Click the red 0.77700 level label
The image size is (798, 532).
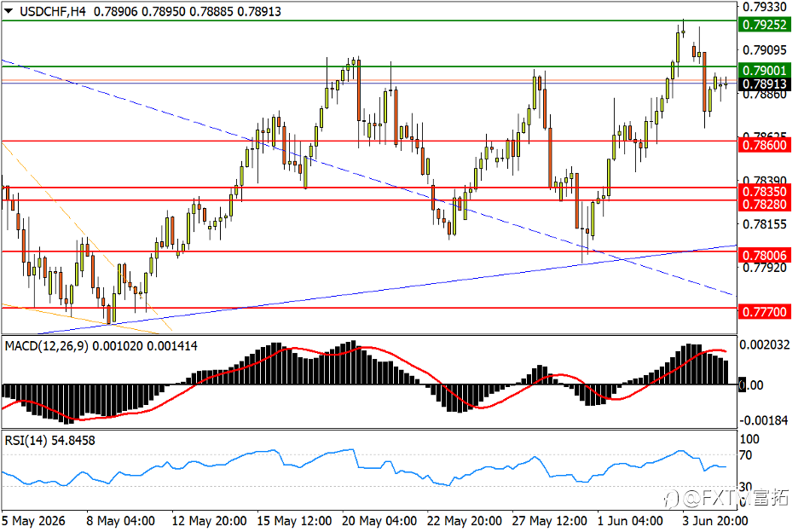(765, 312)
